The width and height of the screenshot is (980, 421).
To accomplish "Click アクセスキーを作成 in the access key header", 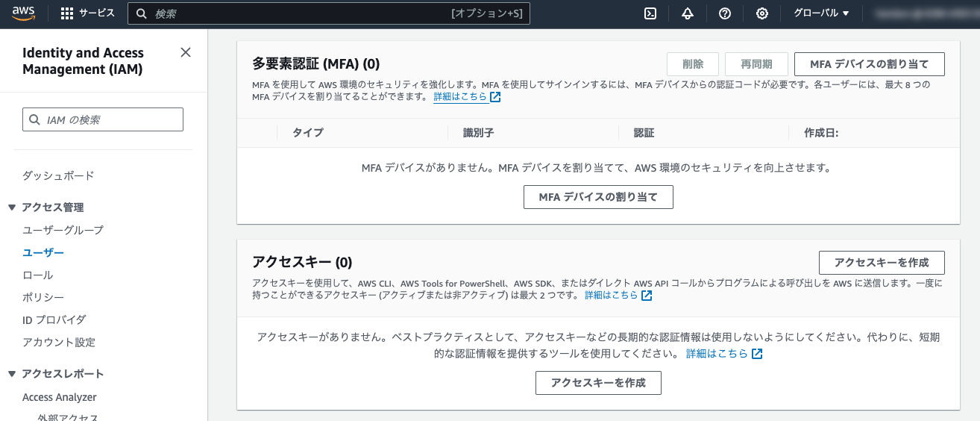I will click(882, 263).
